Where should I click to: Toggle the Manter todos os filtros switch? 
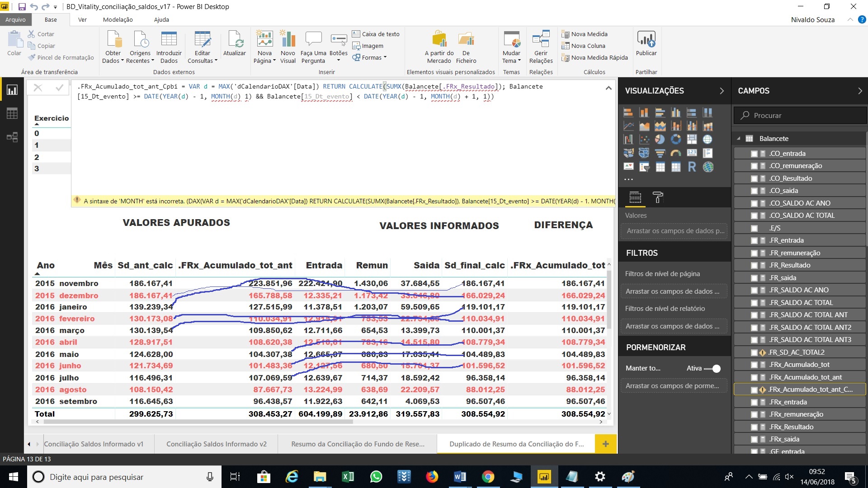712,368
